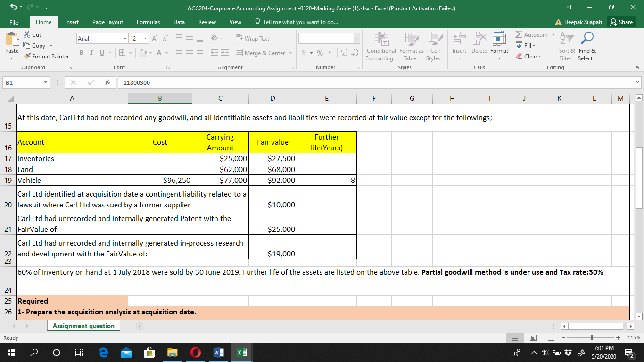Click the Increase Decimal icon
644x362 pixels.
(x=343, y=53)
